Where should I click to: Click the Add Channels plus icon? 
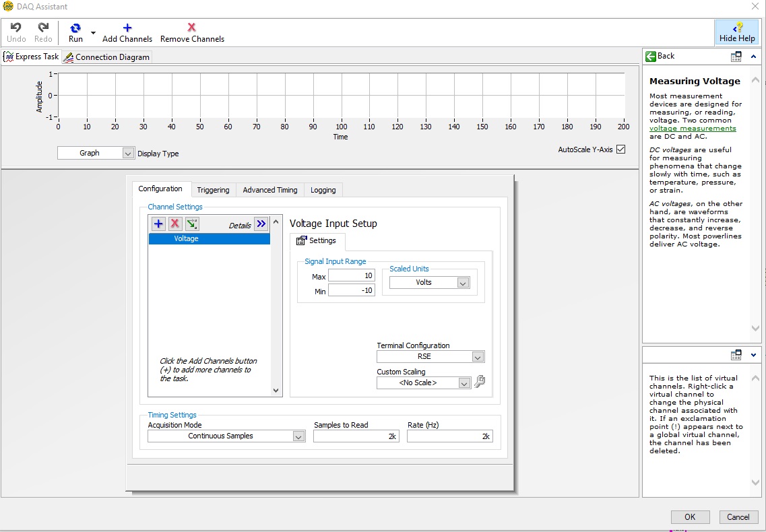click(127, 28)
